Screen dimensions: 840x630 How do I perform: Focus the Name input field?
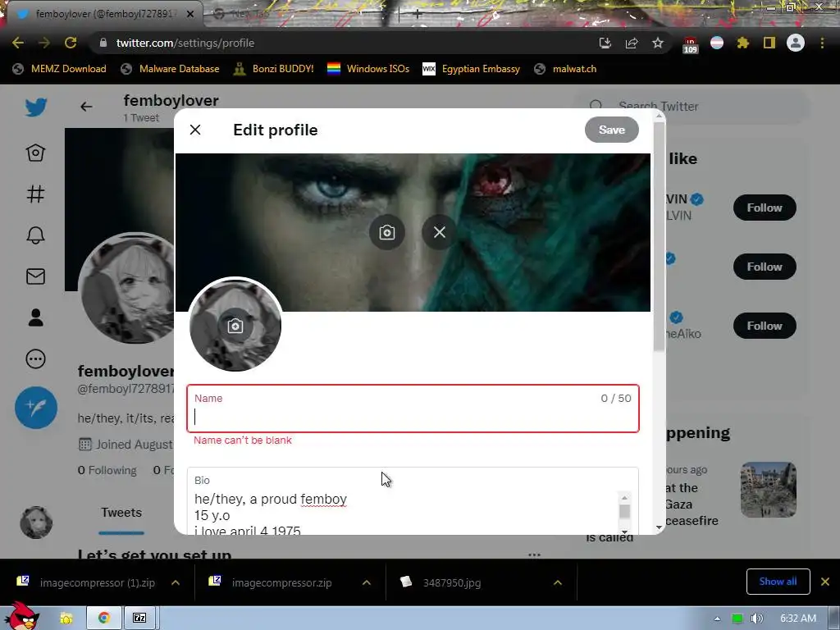413,409
